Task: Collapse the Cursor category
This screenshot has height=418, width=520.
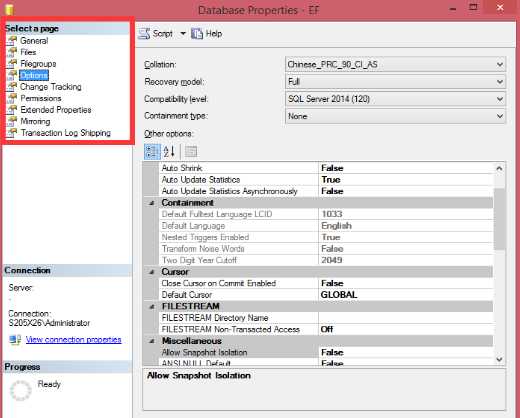Action: [152, 272]
